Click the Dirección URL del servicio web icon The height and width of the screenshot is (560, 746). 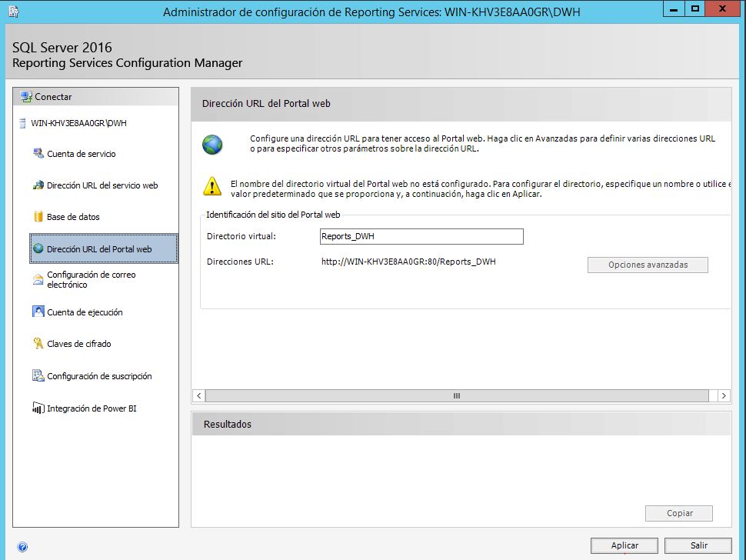(x=38, y=185)
